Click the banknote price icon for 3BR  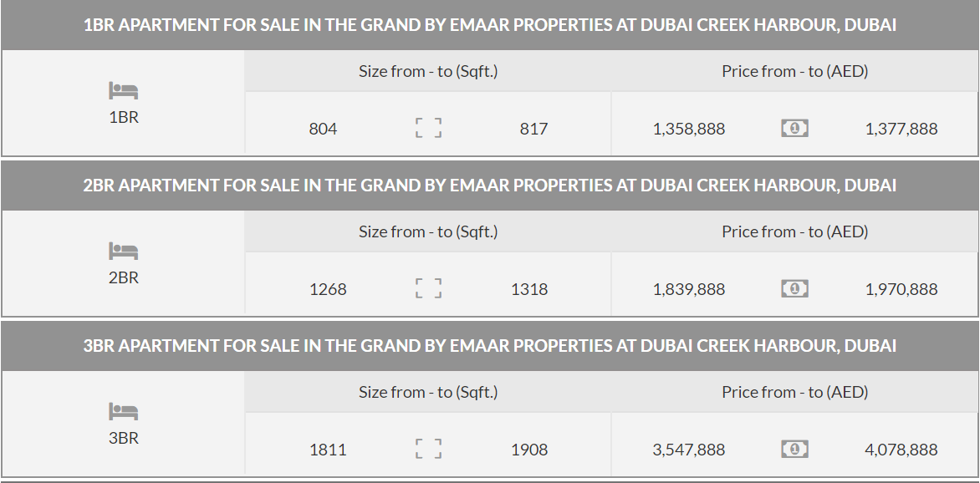[x=794, y=450]
